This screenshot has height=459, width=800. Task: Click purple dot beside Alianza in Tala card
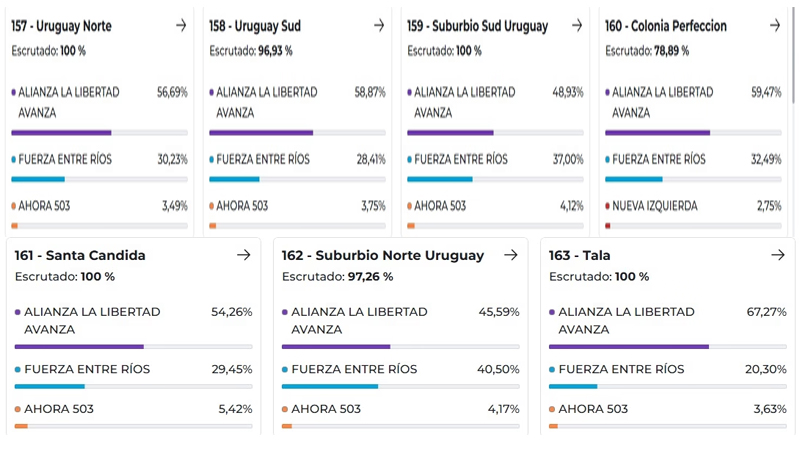coord(552,312)
